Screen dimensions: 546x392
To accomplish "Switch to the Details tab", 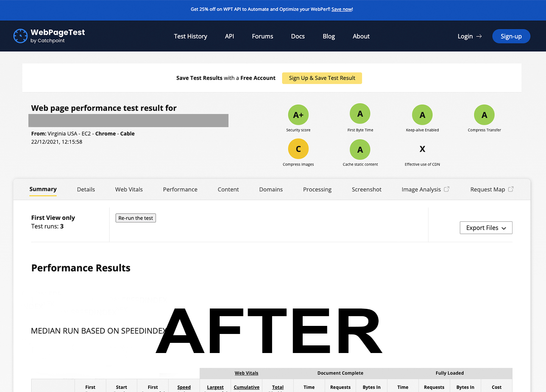I will coord(86,189).
